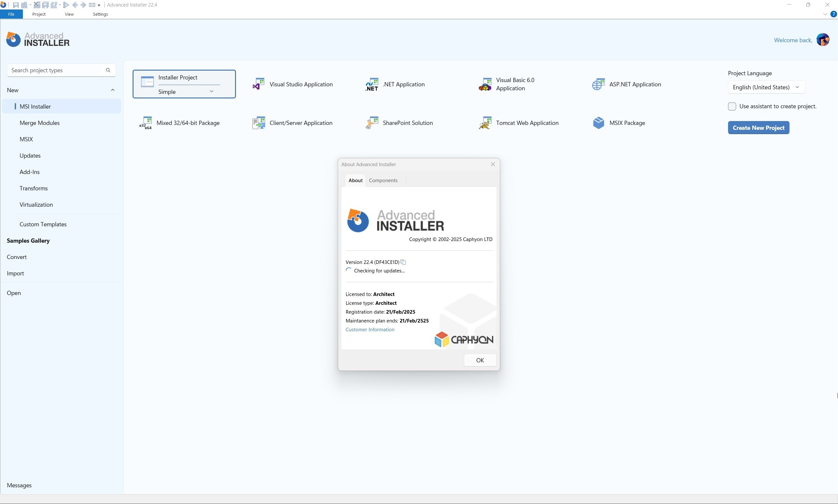
Task: Open the Messages panel at the bottom
Action: click(19, 485)
